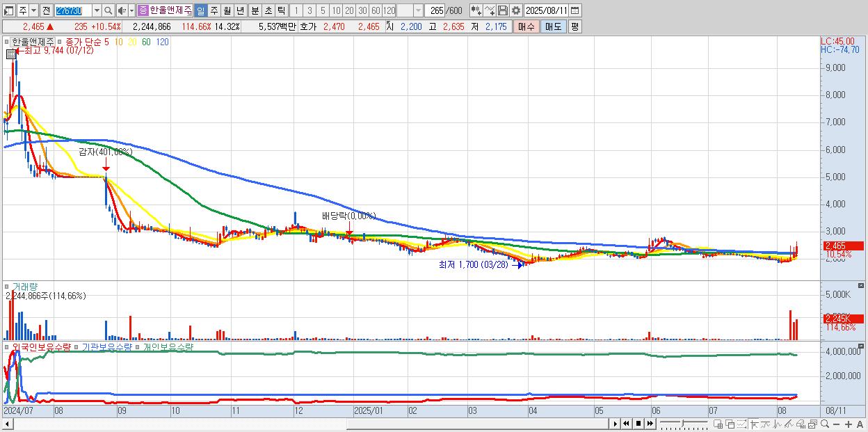Open the calendar date picker icon

point(575,10)
